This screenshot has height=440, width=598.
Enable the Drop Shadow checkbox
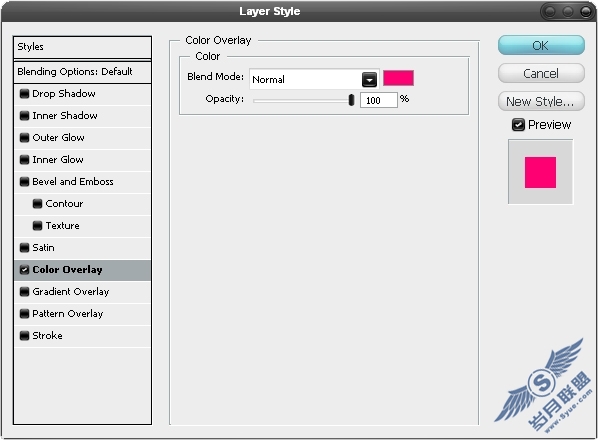[24, 94]
